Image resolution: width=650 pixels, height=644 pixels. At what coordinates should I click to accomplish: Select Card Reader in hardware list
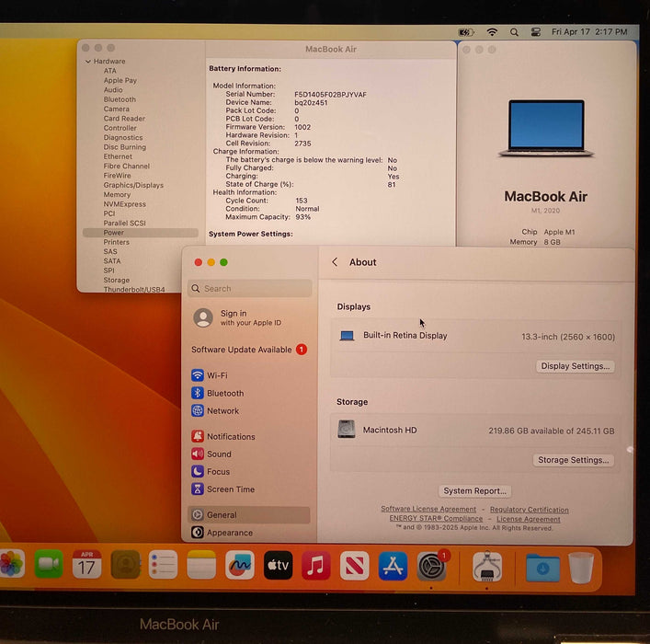click(x=124, y=119)
